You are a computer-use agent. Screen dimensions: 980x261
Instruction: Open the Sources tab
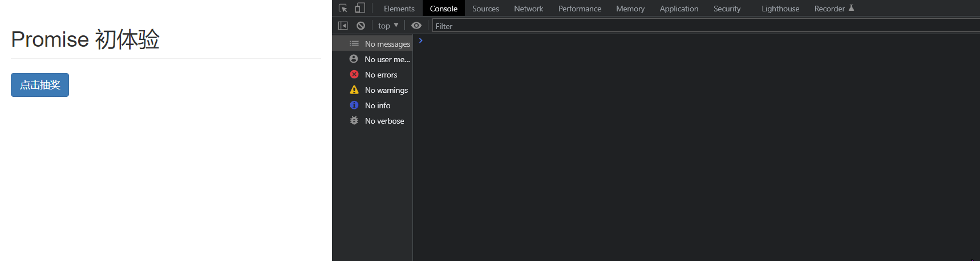pyautogui.click(x=485, y=9)
